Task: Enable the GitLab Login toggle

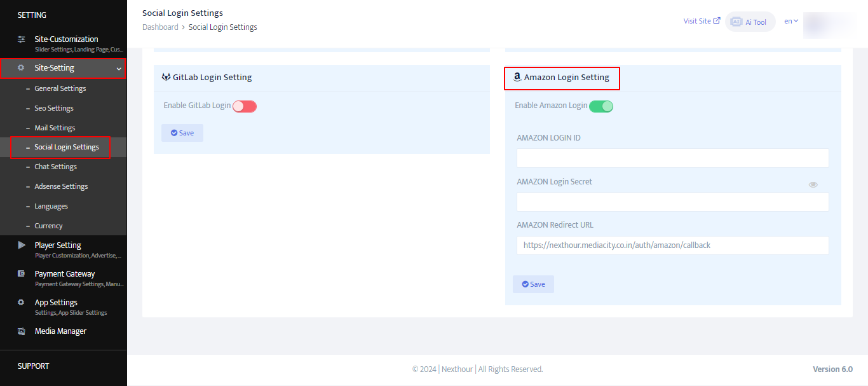Action: coord(245,106)
